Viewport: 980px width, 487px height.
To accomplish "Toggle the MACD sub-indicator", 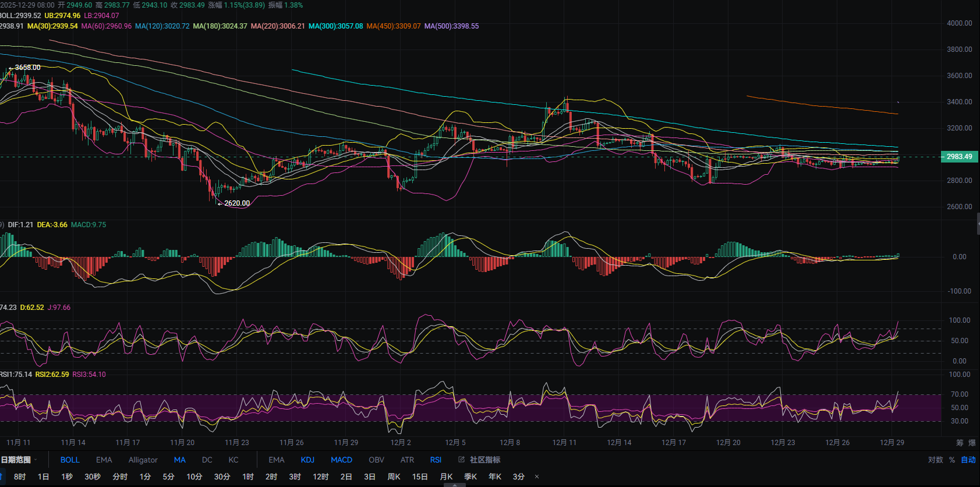I will (x=341, y=460).
